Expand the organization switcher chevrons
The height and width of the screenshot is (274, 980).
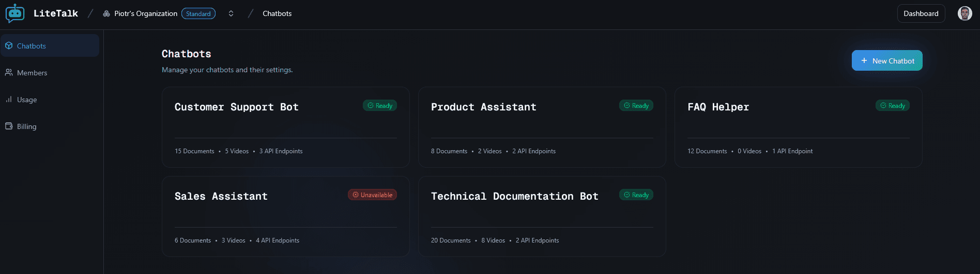[x=231, y=13]
